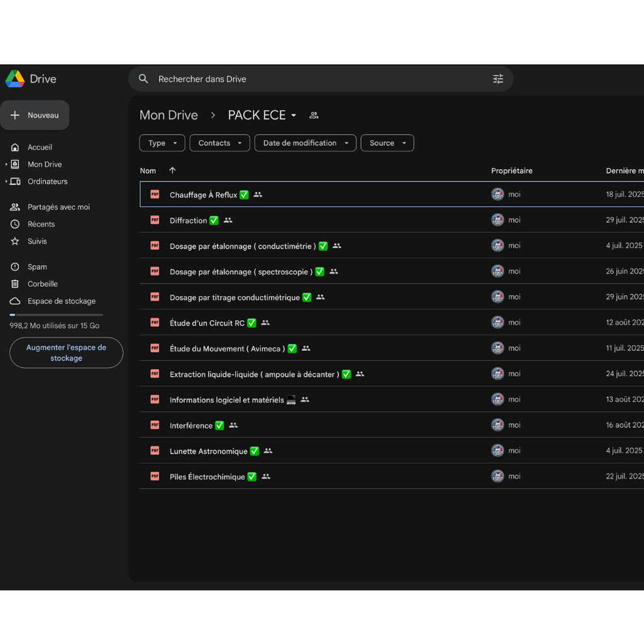Go to Partagés avec moi
644x644 pixels.
click(x=58, y=207)
